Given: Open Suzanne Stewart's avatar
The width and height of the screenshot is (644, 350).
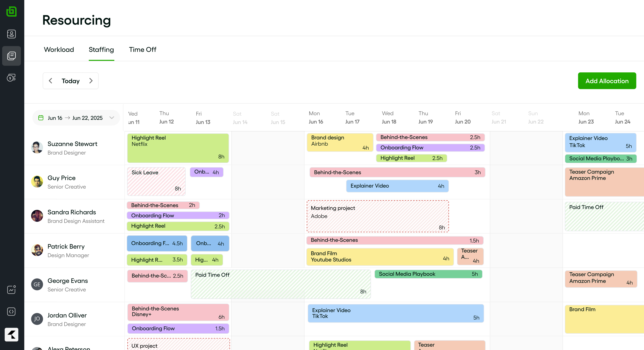Looking at the screenshot, I should [37, 148].
